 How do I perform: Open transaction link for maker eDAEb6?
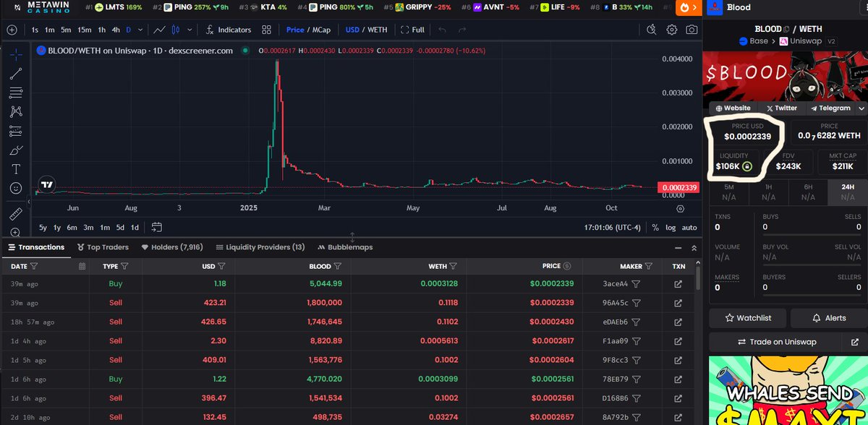678,322
